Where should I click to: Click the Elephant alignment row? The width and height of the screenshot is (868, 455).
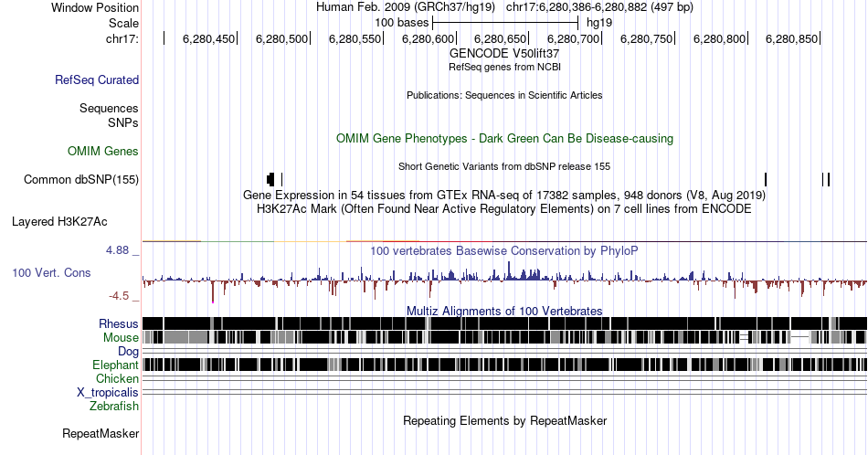504,365
